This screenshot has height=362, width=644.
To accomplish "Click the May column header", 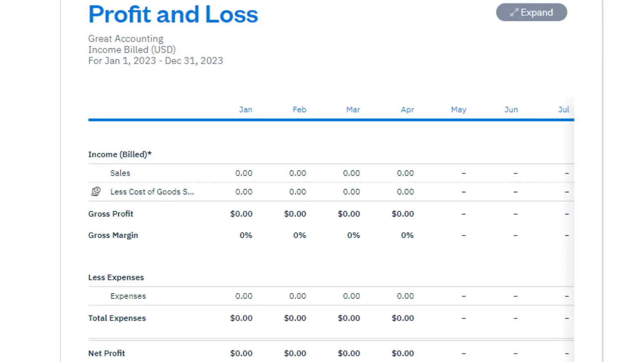I will tap(458, 109).
